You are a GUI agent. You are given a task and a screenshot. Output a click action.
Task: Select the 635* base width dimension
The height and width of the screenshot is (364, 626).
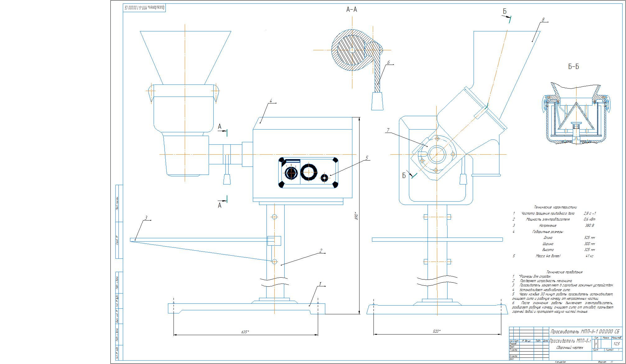pyautogui.click(x=245, y=332)
